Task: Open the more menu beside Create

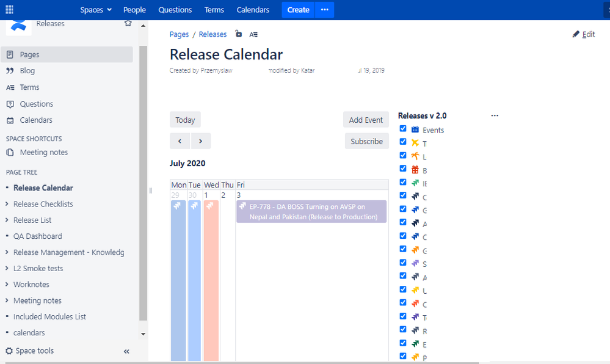Action: click(x=325, y=10)
